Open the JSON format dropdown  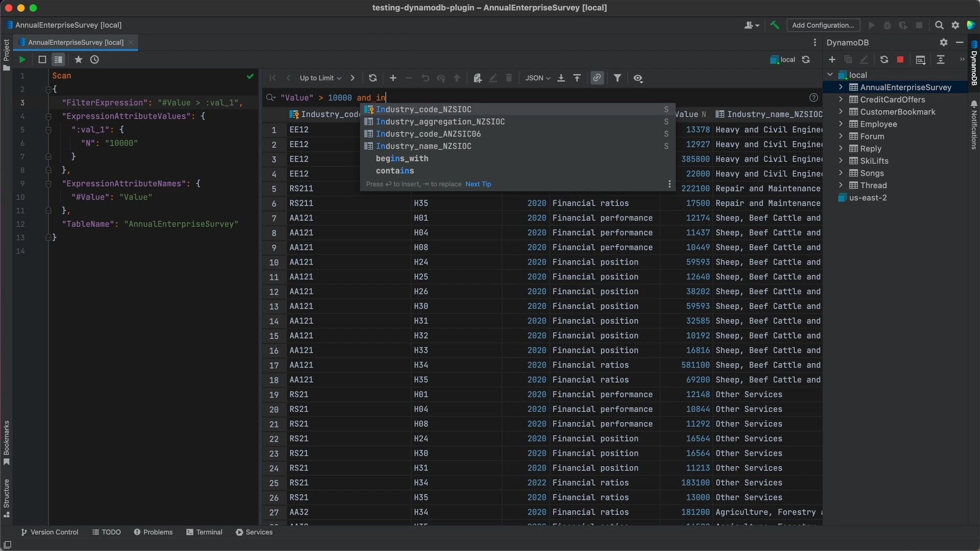[538, 78]
